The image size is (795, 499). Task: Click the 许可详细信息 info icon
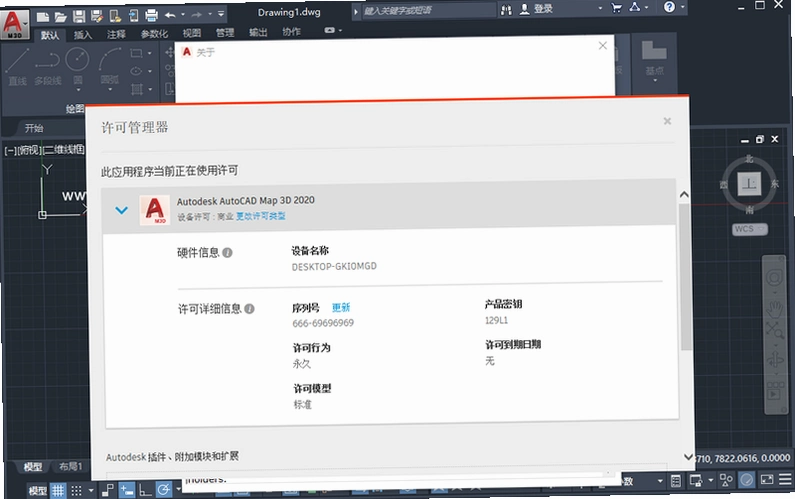(x=249, y=308)
